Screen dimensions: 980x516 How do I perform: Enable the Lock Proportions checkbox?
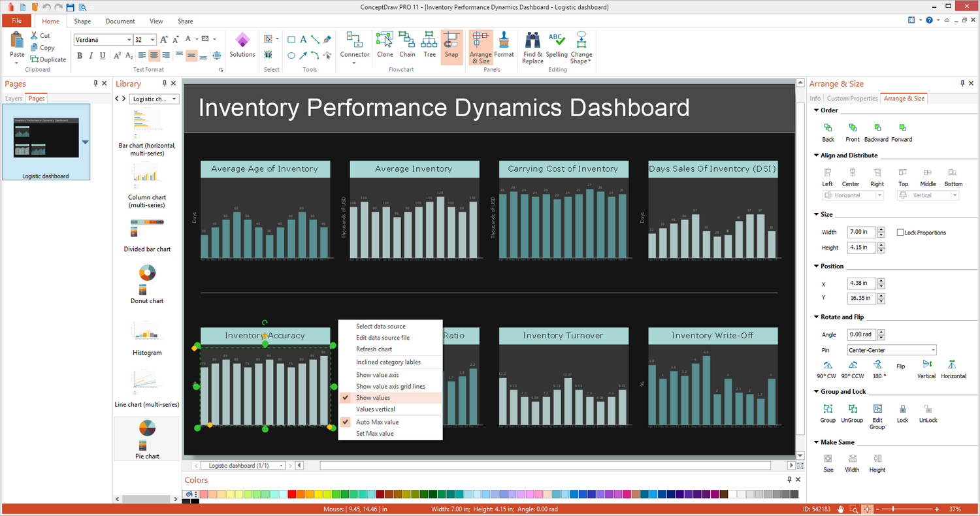coord(900,233)
